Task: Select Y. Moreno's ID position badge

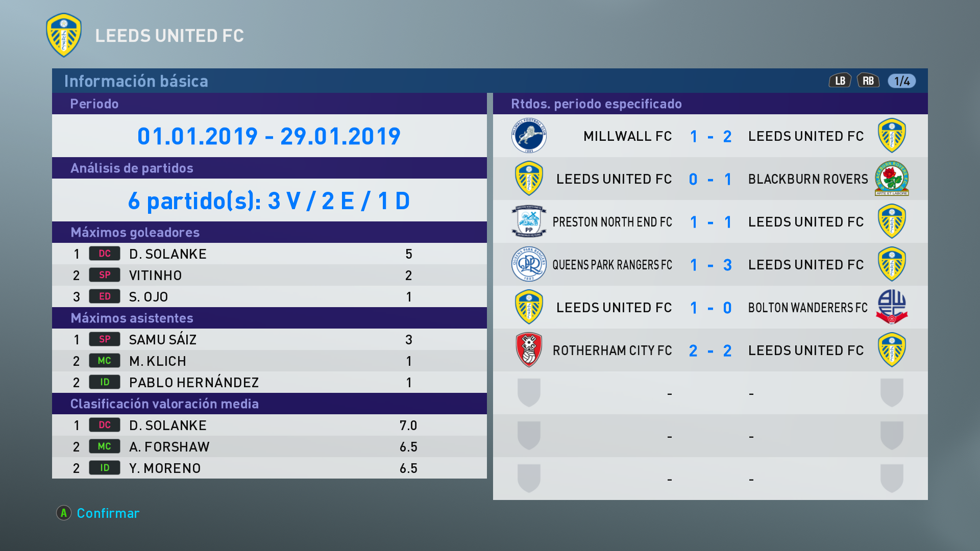Action: coord(105,468)
